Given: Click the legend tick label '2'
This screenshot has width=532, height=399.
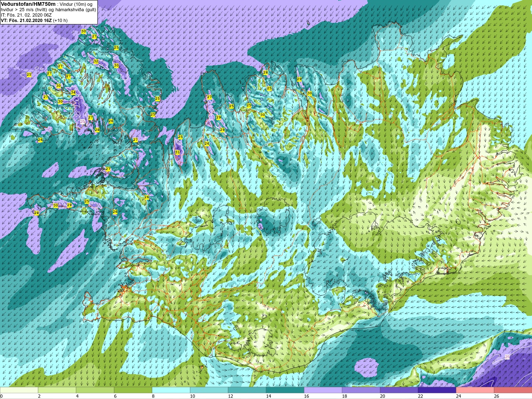Looking at the screenshot, I should coord(39,397).
